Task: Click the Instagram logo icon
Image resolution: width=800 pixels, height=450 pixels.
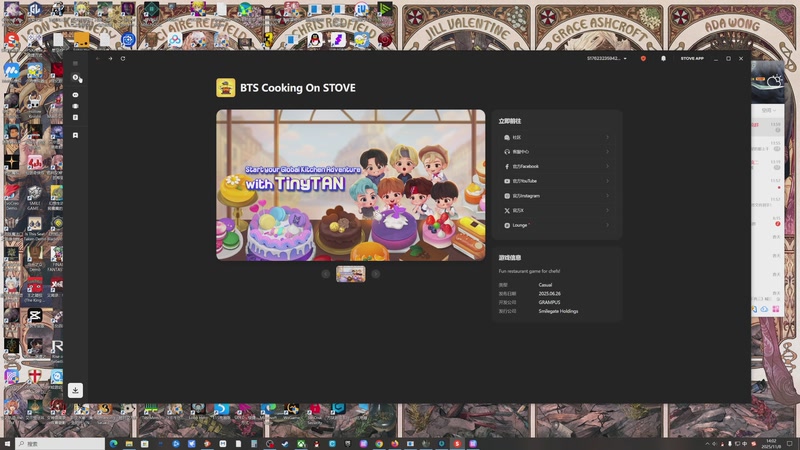Action: coord(507,196)
